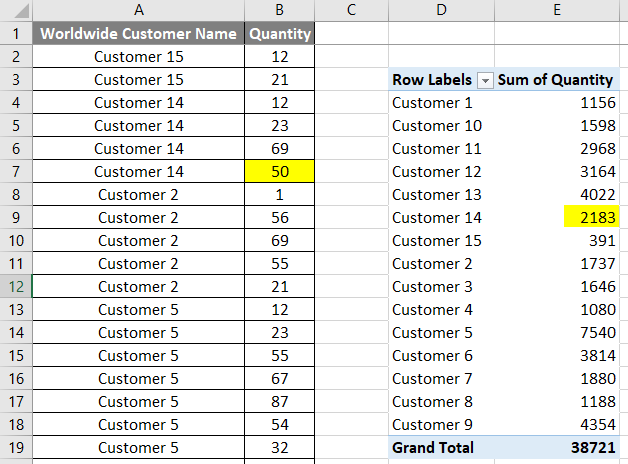Select column D header
The width and height of the screenshot is (628, 464).
pyautogui.click(x=441, y=10)
